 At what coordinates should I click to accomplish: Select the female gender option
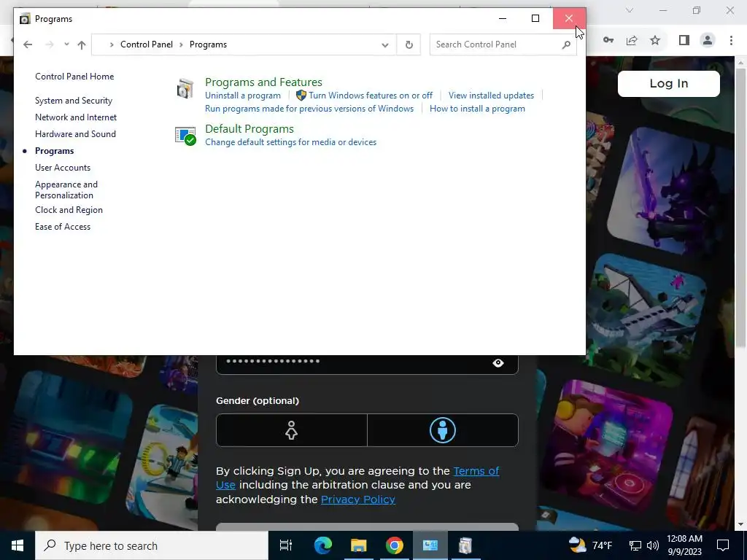292,430
